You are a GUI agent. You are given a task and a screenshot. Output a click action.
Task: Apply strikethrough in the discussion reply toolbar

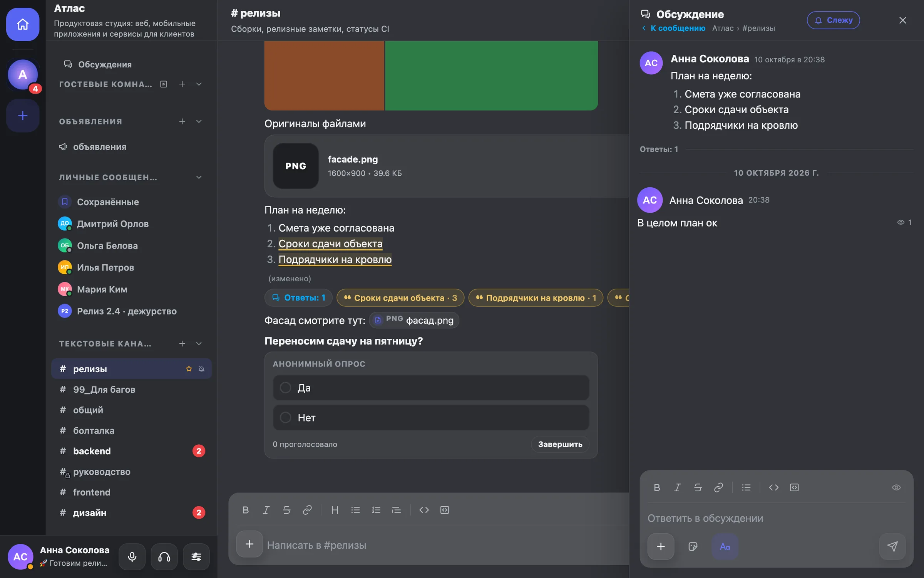click(x=698, y=487)
